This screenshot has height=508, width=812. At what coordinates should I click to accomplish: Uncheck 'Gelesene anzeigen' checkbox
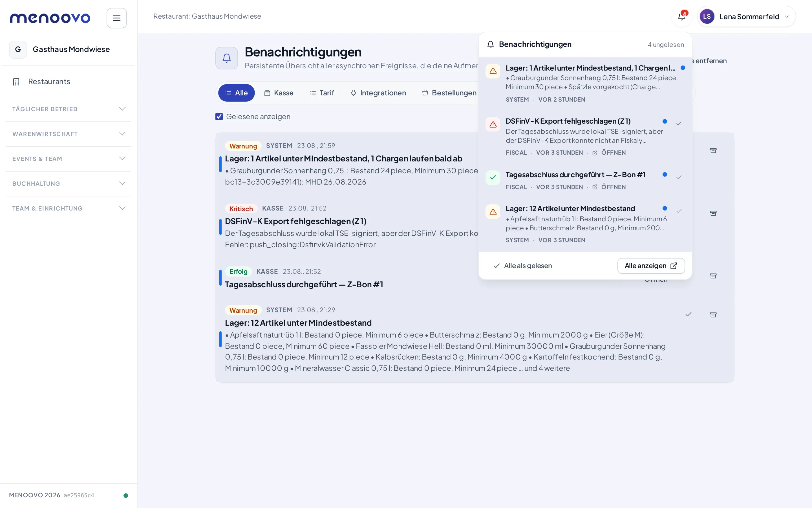[x=219, y=117]
